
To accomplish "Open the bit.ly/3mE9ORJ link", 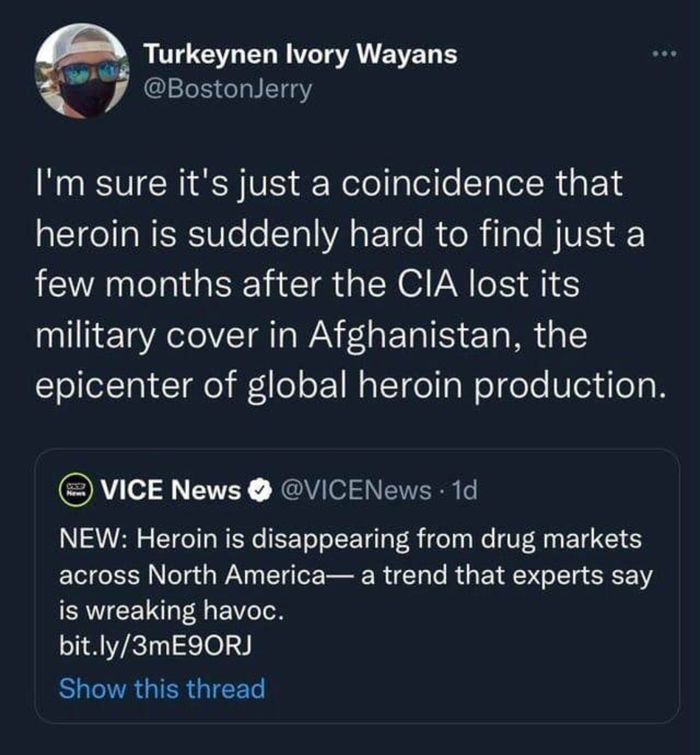I will (x=155, y=647).
